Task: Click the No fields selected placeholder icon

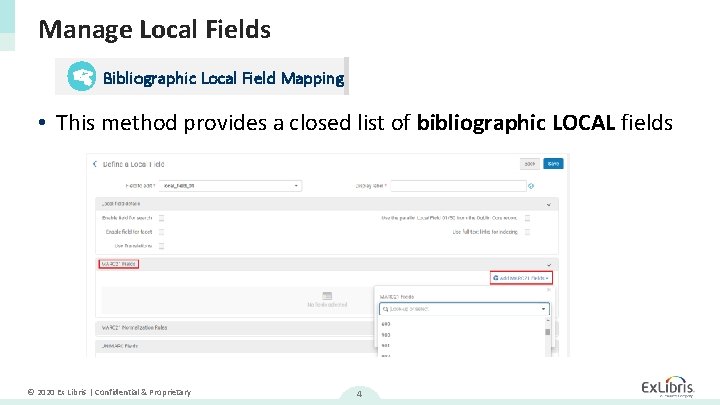Action: (327, 296)
